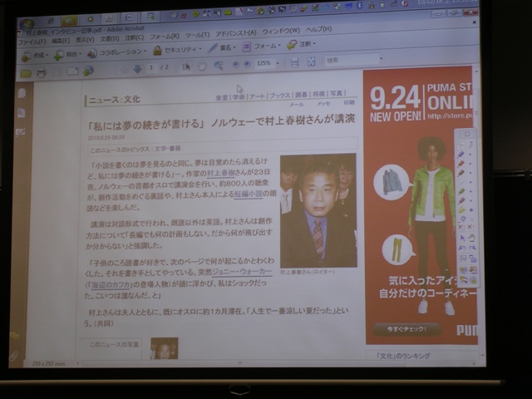Click the Bluetooth icon in system tray
Image resolution: width=532 pixels, height=399 pixels.
(360, 5)
